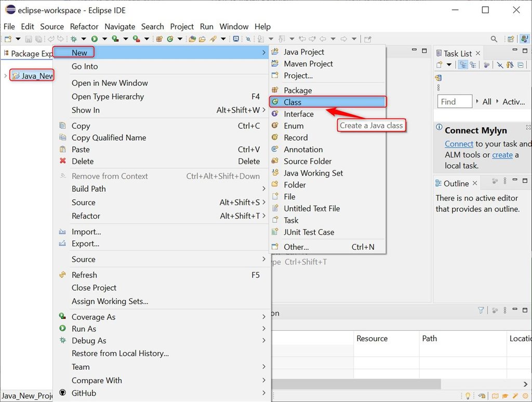The width and height of the screenshot is (532, 402).
Task: Select Class in the New submenu
Action: (x=328, y=102)
